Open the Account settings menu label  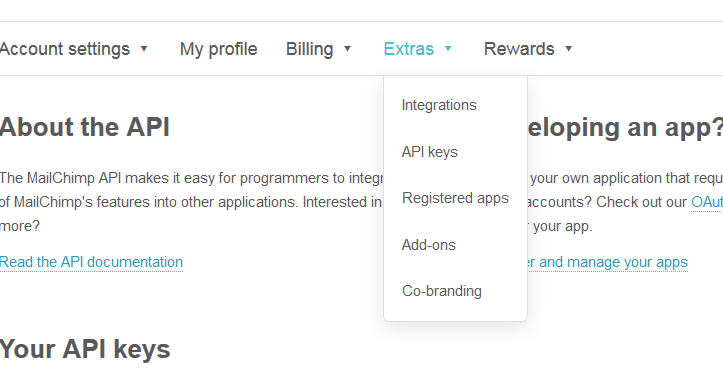[65, 49]
